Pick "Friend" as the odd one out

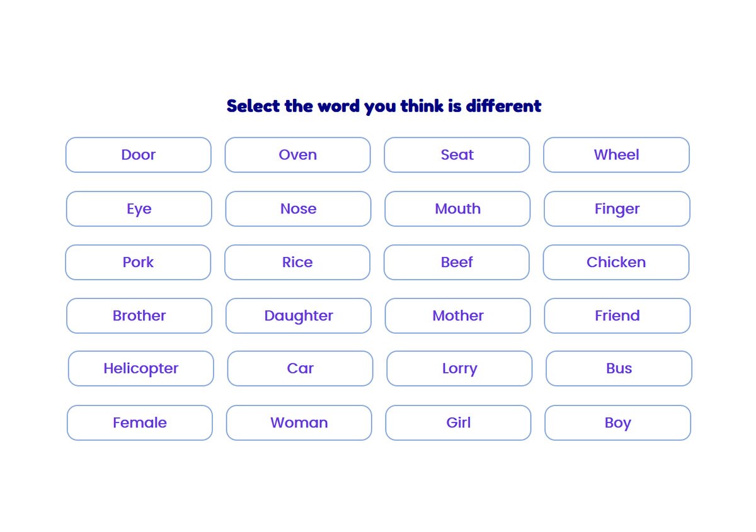click(617, 315)
